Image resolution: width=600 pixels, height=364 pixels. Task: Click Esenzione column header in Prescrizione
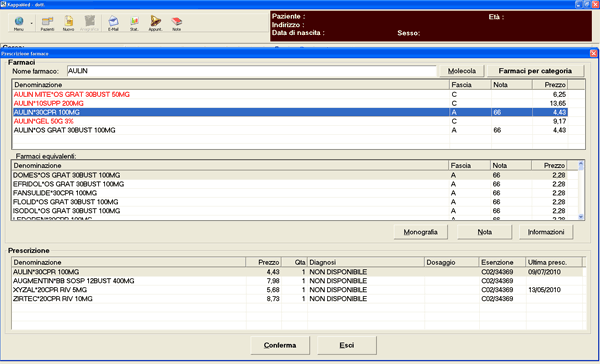(502, 262)
